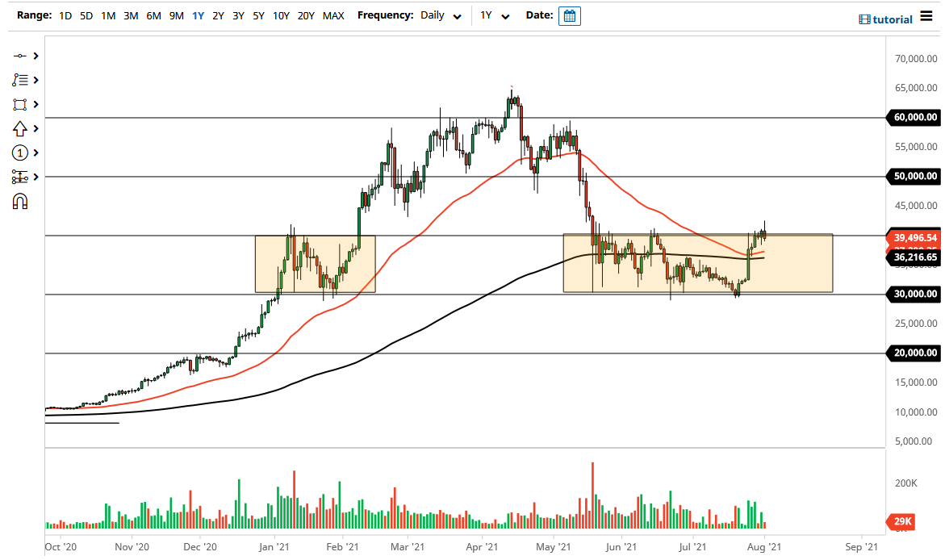The image size is (945, 560).
Task: Set range to 5Y
Action: tap(258, 15)
